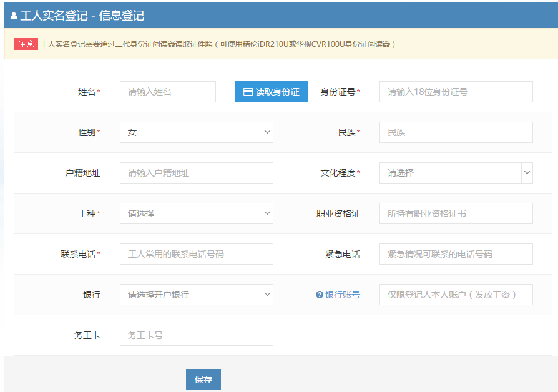
Task: Click the 紧急电话 text box
Action: (456, 254)
